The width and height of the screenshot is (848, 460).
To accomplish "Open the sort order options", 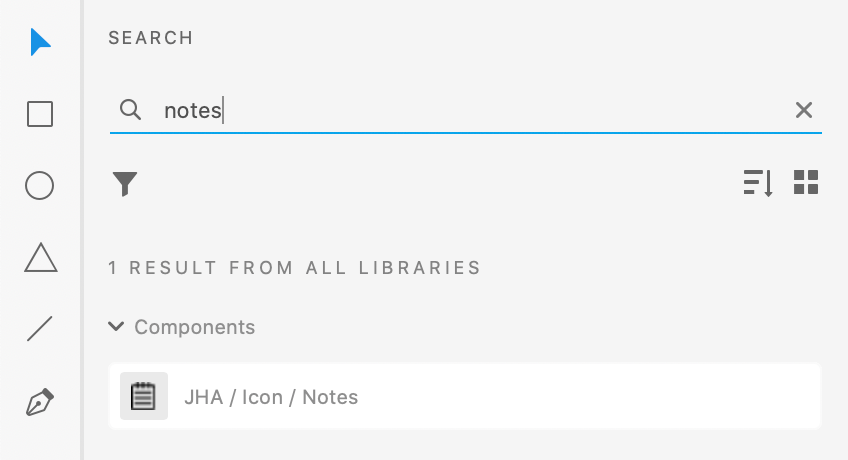I will click(x=758, y=183).
